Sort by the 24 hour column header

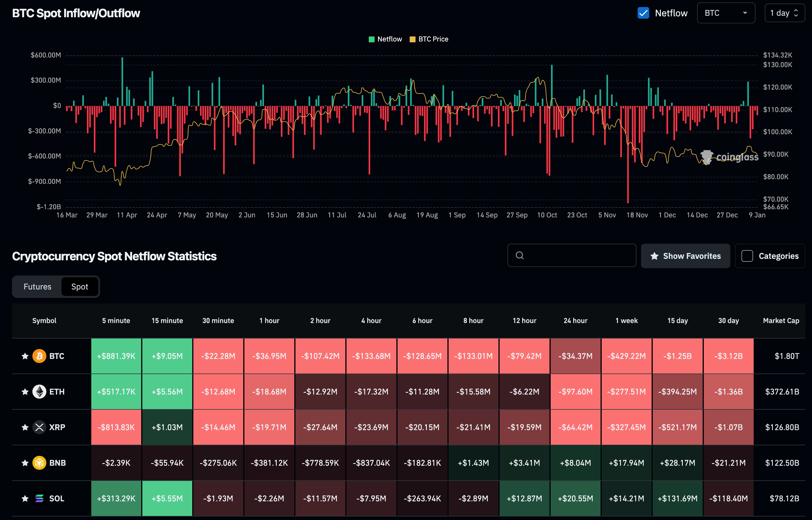(575, 320)
